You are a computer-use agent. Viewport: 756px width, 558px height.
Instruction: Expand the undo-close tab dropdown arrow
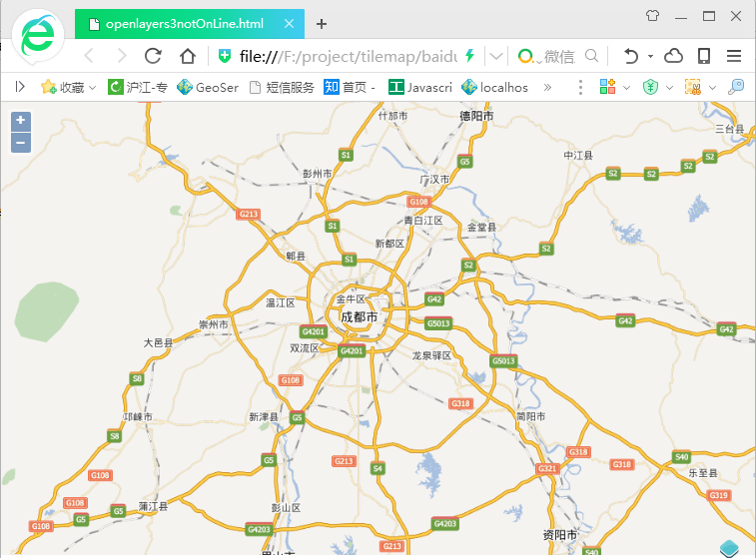click(650, 56)
